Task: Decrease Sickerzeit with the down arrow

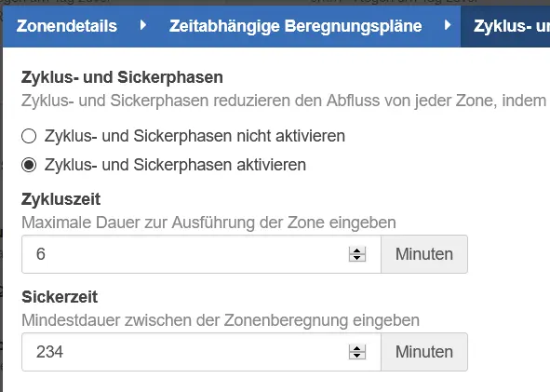Action: coord(357,356)
